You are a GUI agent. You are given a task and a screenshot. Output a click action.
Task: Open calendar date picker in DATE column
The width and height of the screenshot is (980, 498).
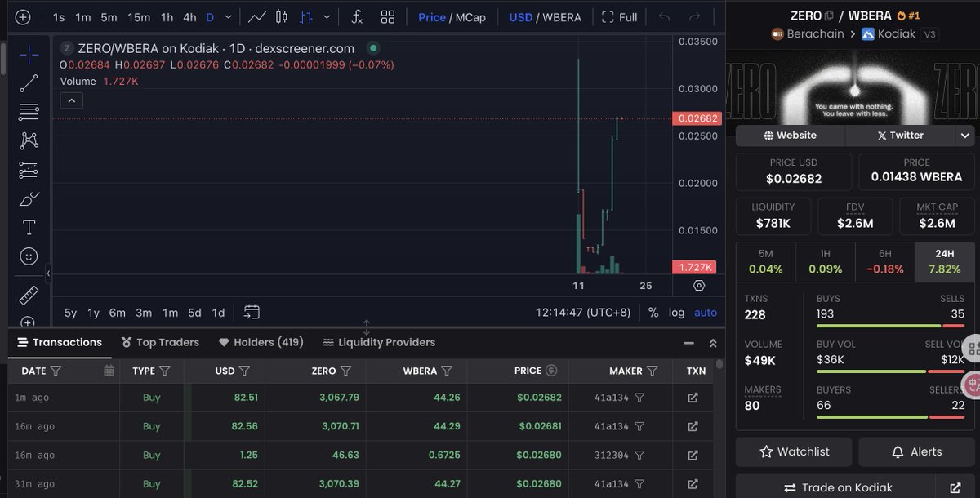[109, 371]
